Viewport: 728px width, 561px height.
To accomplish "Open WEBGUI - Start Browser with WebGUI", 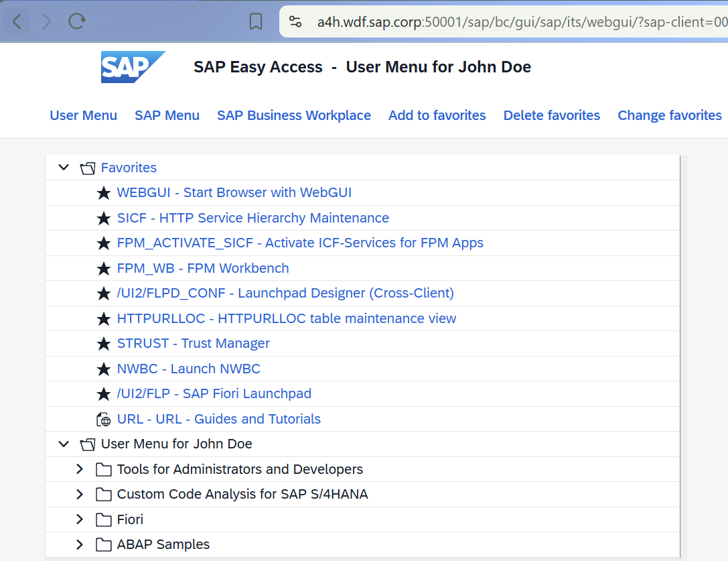I will pyautogui.click(x=234, y=192).
